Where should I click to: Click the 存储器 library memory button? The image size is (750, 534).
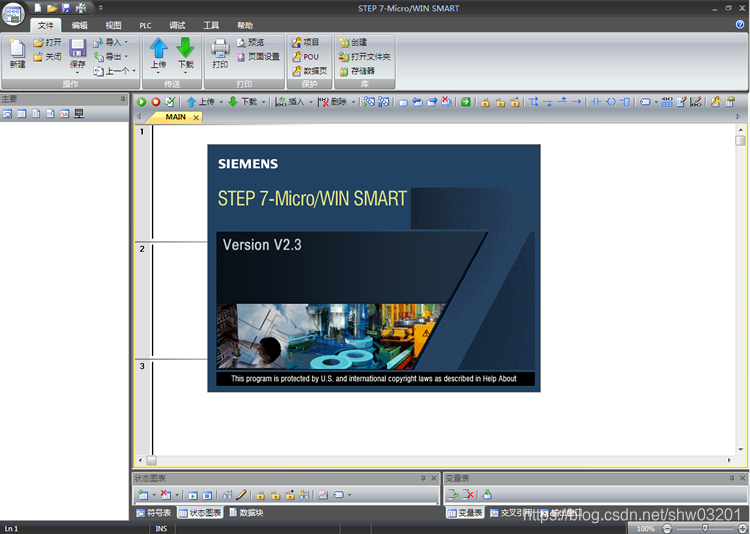[357, 71]
